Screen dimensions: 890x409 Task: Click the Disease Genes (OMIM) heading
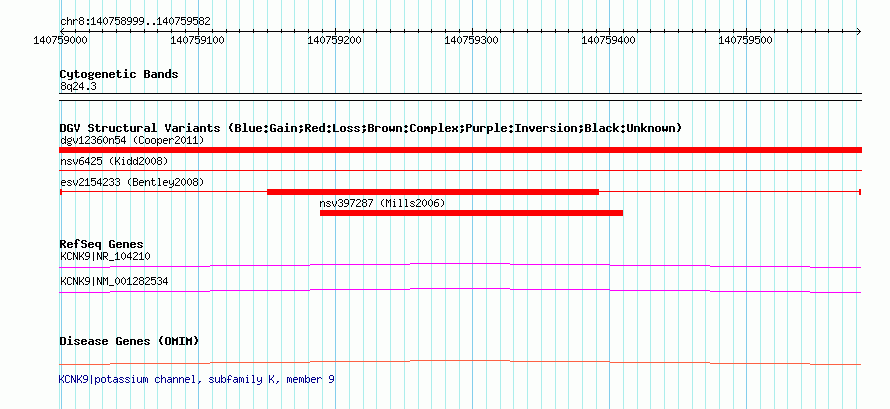click(129, 341)
